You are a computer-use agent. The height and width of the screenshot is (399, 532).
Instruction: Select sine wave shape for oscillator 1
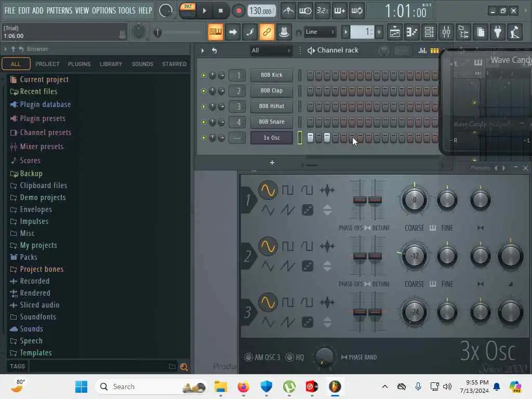coord(268,190)
